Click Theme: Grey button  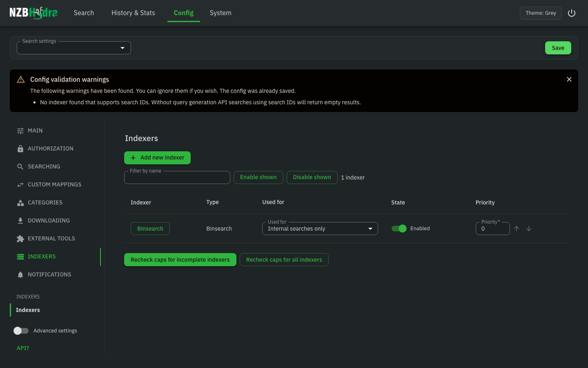point(541,13)
